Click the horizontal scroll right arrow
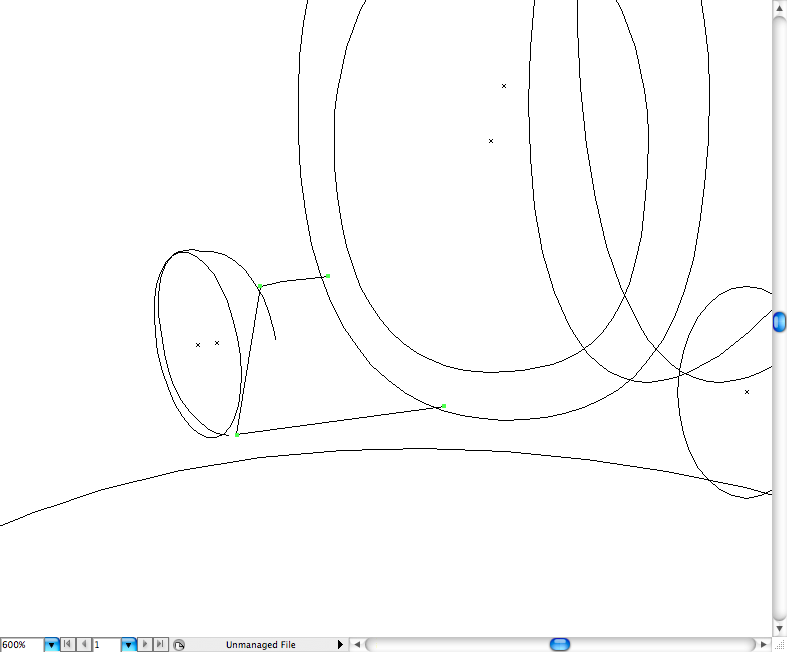Screen dimensions: 787x652 coord(764,644)
